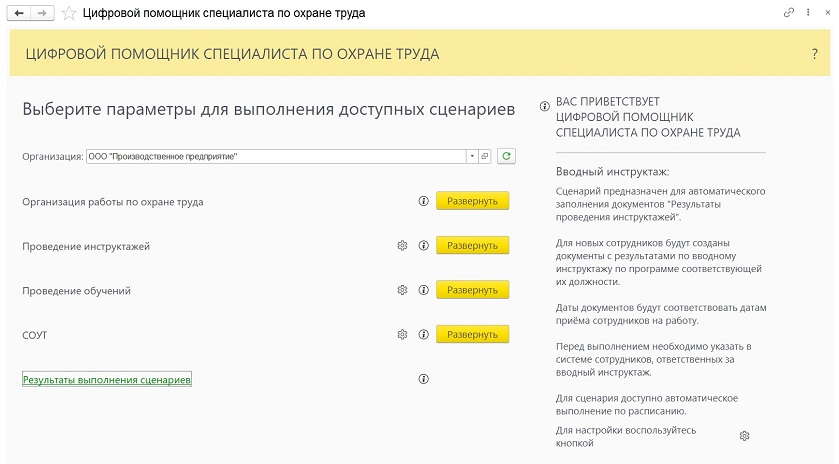Click the 'Организация:' field label
The width and height of the screenshot is (839, 464).
point(53,157)
